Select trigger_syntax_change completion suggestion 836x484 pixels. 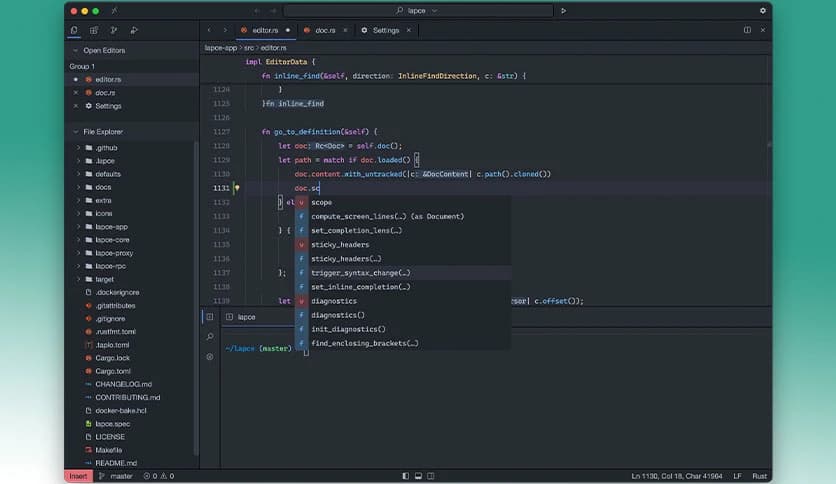pos(360,273)
